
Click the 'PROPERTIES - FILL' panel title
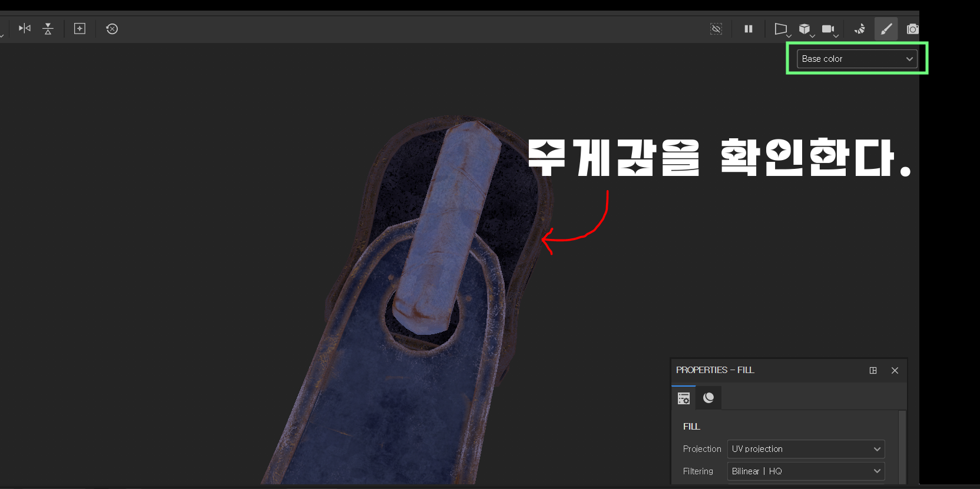pos(715,370)
